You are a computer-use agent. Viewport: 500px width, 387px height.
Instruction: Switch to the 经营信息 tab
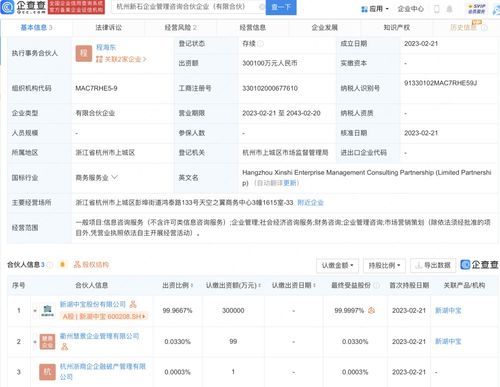253,27
